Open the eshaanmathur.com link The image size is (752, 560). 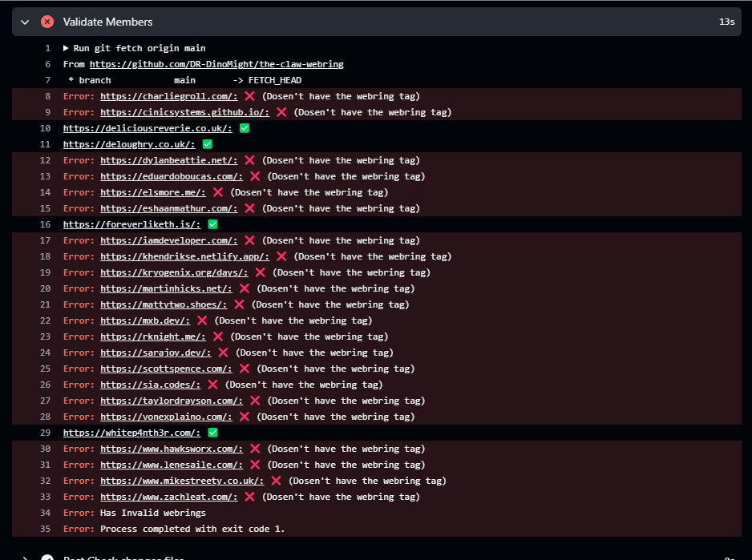[x=169, y=208]
